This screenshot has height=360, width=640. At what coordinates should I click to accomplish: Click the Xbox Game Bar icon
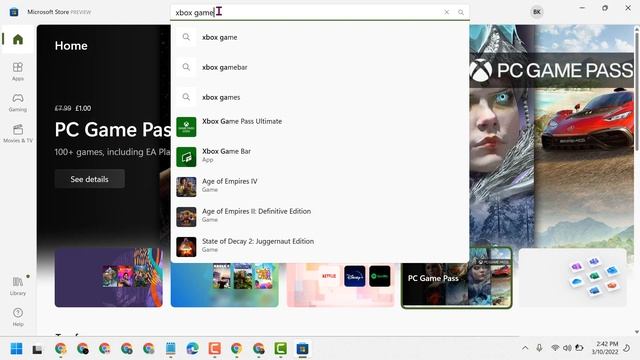pyautogui.click(x=186, y=157)
